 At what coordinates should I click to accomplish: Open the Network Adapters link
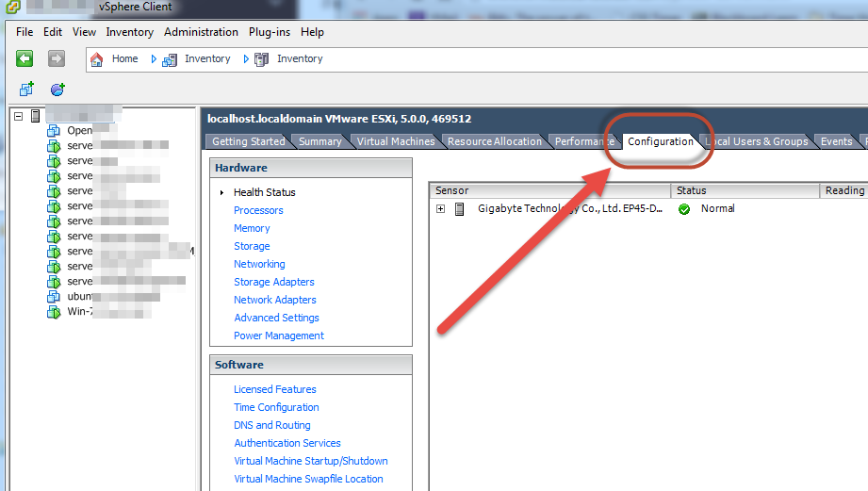pyautogui.click(x=275, y=300)
